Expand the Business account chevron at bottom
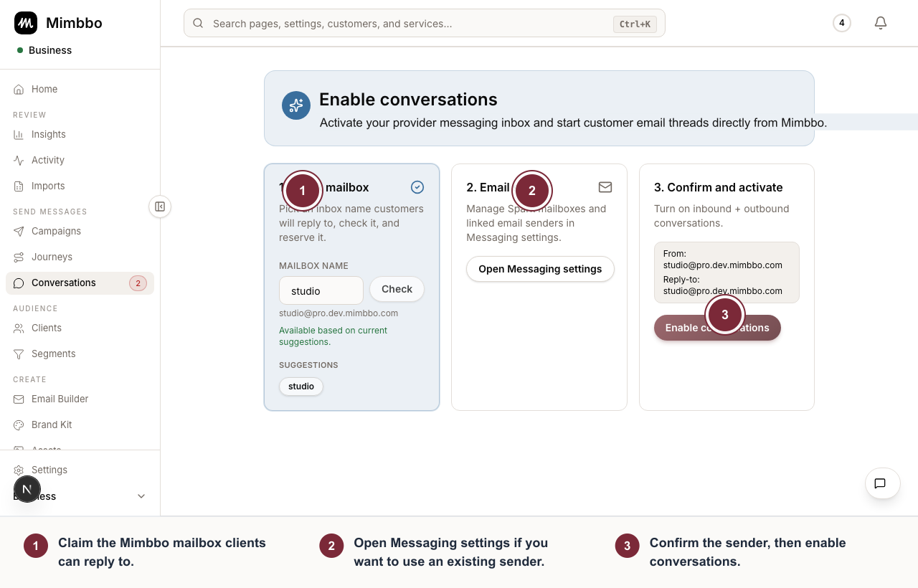Screen dimensions: 918x588 pos(141,496)
